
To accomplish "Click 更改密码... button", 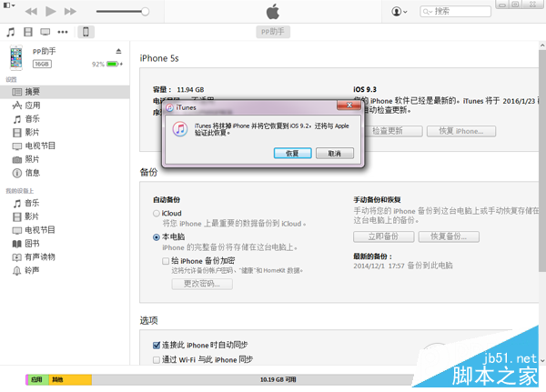I will 202,284.
